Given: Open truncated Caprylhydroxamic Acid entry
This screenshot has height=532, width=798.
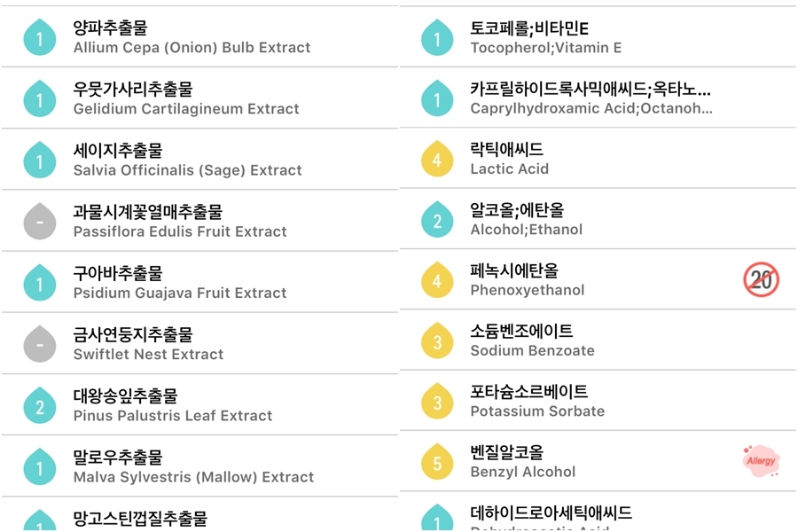Looking at the screenshot, I should point(598,98).
